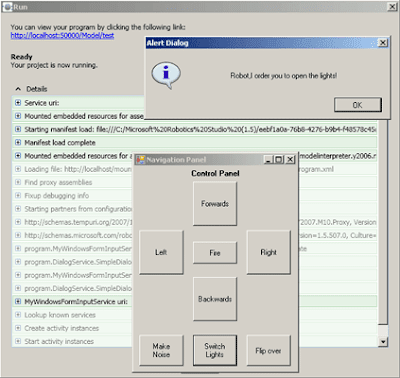Click the details list scroll down arrow
Screen dimensions: 400x378
[383, 342]
